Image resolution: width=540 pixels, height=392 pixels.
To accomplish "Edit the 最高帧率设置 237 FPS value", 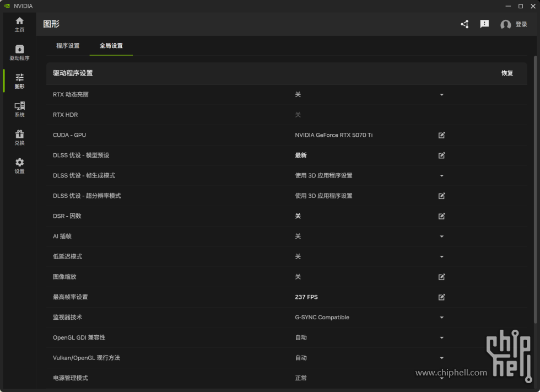I will click(x=441, y=297).
